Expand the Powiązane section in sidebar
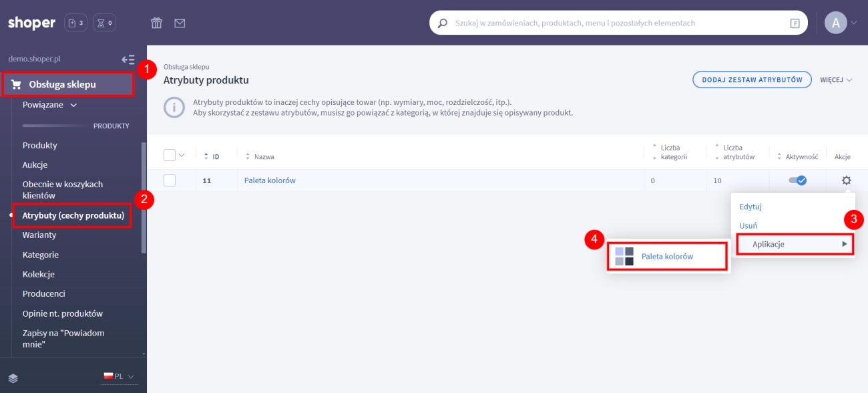This screenshot has height=393, width=868. [x=50, y=105]
